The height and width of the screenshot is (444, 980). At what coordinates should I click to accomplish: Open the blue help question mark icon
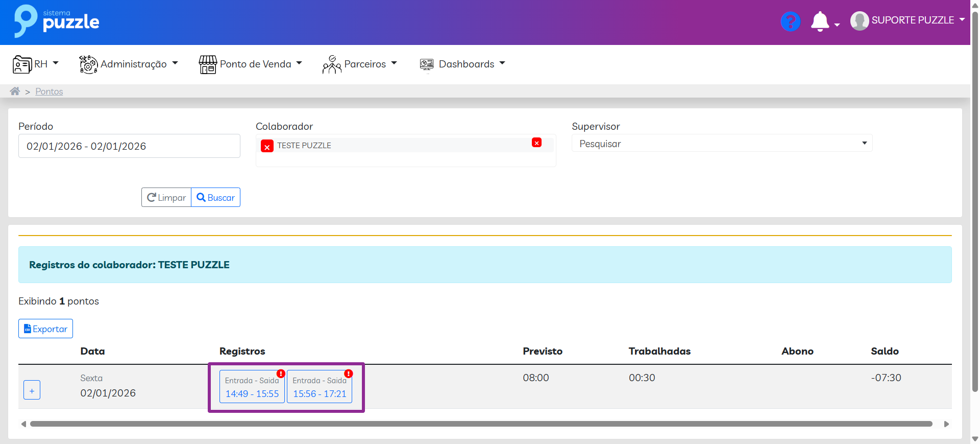790,21
